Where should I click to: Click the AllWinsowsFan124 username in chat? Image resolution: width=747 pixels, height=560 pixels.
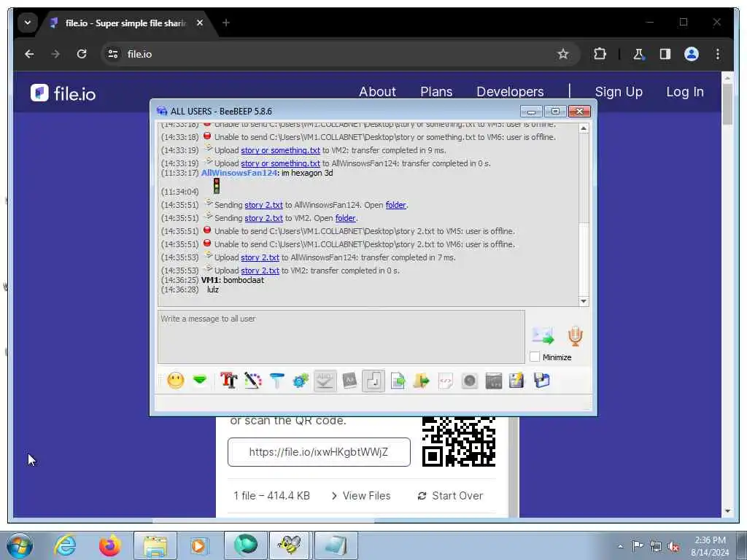point(239,173)
